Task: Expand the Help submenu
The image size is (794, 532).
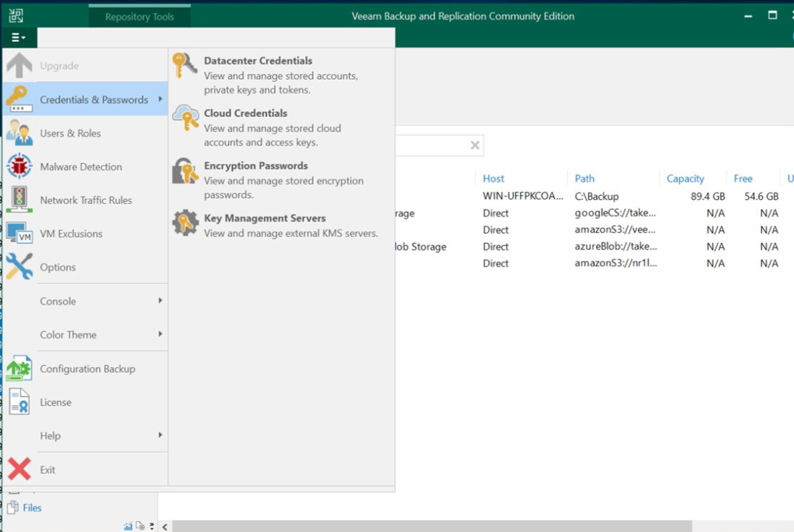Action: point(85,435)
